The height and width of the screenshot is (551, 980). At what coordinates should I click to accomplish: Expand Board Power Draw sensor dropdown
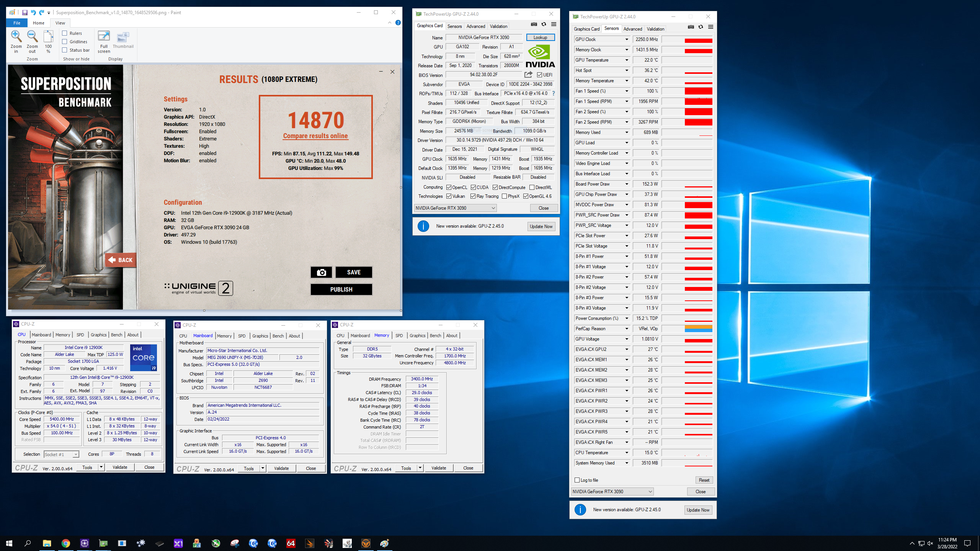tap(627, 184)
